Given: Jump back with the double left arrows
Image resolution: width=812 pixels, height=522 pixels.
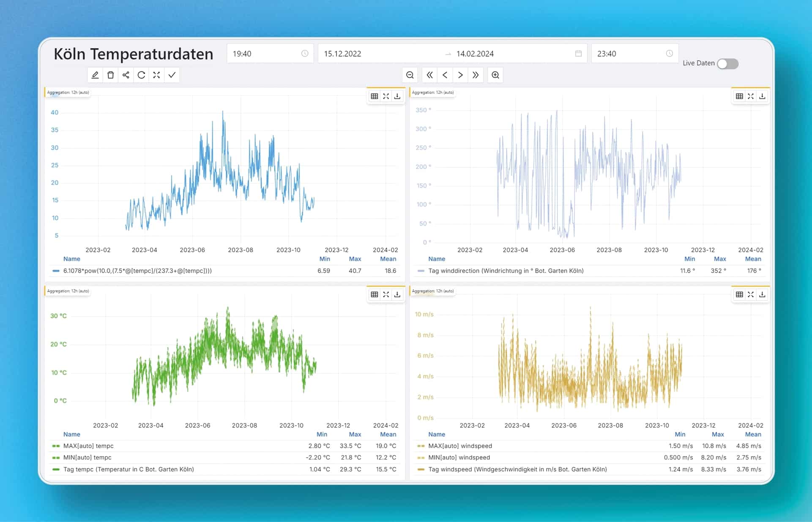Looking at the screenshot, I should pyautogui.click(x=429, y=75).
